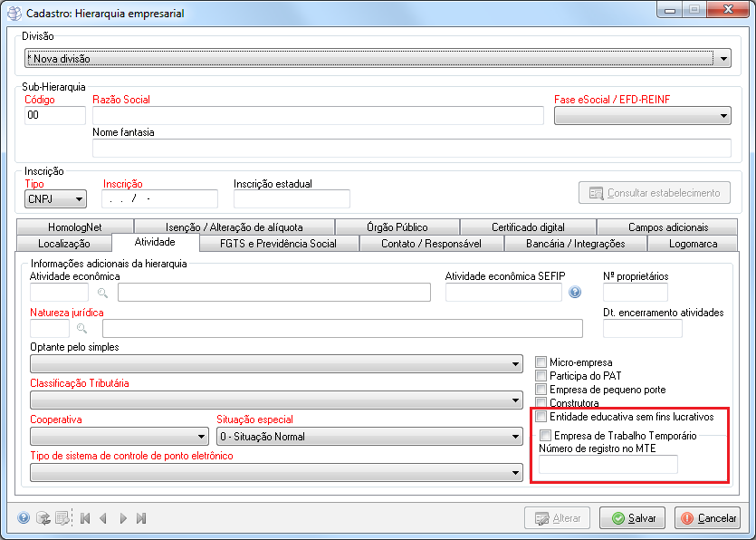Go to the first record
This screenshot has height=540, width=756.
(x=85, y=518)
